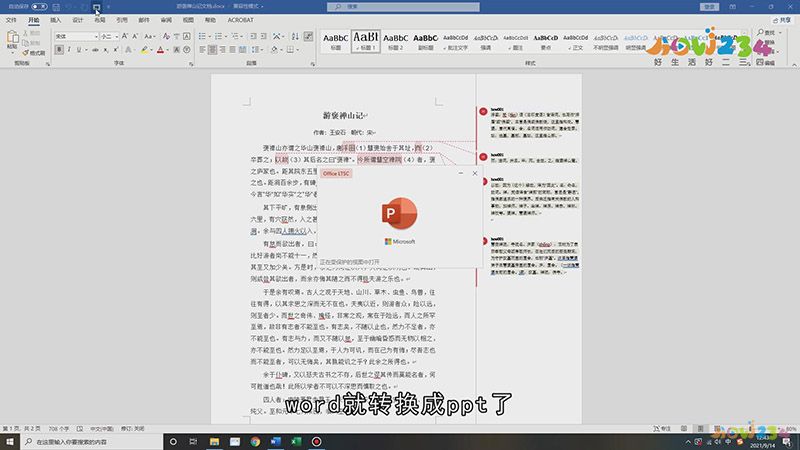Screen dimensions: 800x450
Task: Click the Format Painter button
Action: [x=34, y=53]
